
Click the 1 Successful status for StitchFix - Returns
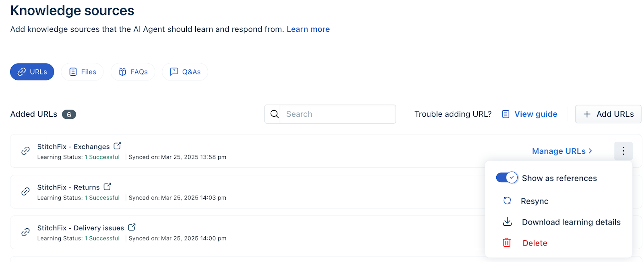coord(102,198)
